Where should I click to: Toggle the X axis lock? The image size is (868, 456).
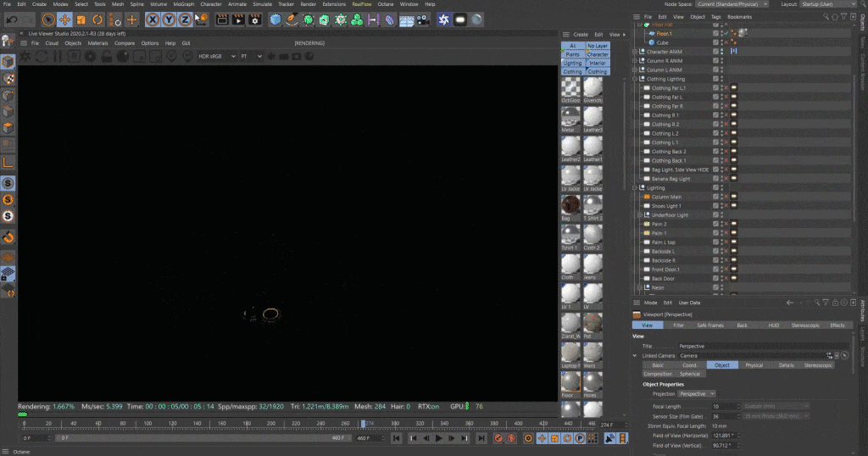(153, 19)
